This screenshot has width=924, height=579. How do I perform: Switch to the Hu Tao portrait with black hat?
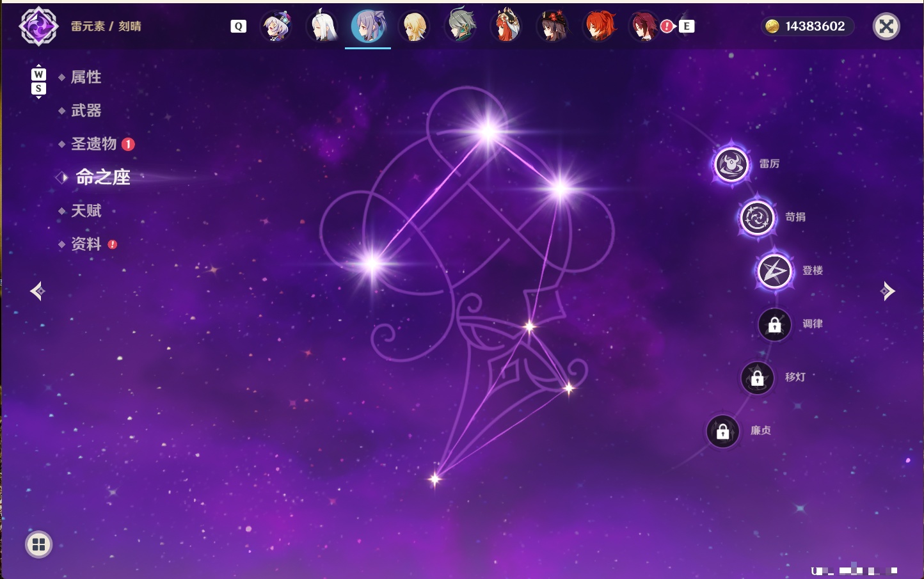coord(552,26)
